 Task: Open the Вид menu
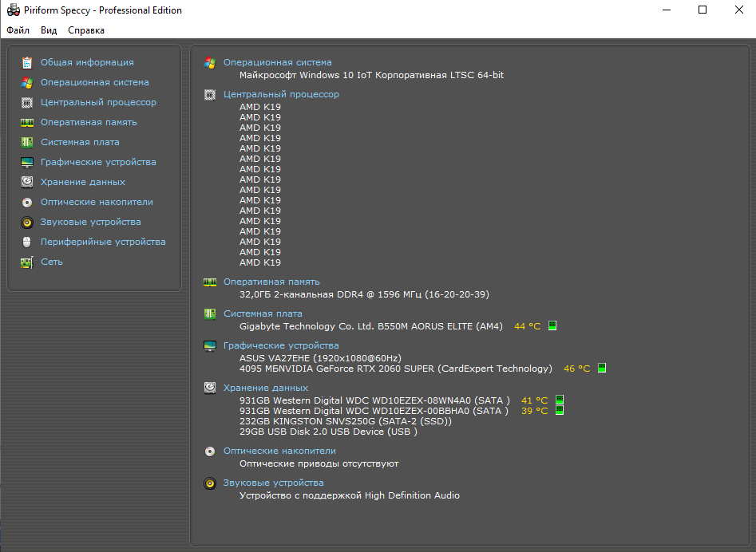(49, 30)
